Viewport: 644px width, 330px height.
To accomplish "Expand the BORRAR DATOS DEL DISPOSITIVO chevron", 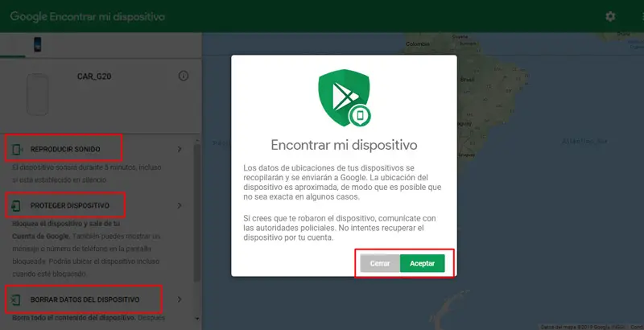I will point(180,299).
